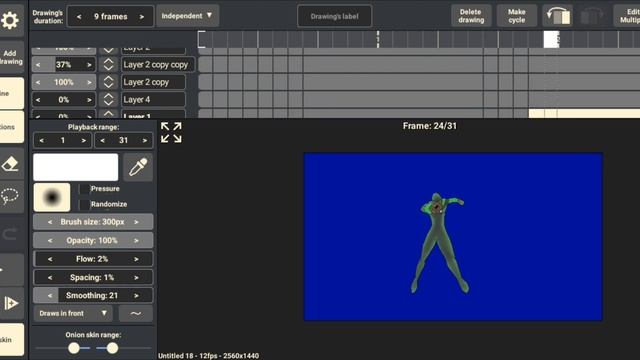The width and height of the screenshot is (640, 360).
Task: Select Layer 4 name field
Action: [153, 100]
